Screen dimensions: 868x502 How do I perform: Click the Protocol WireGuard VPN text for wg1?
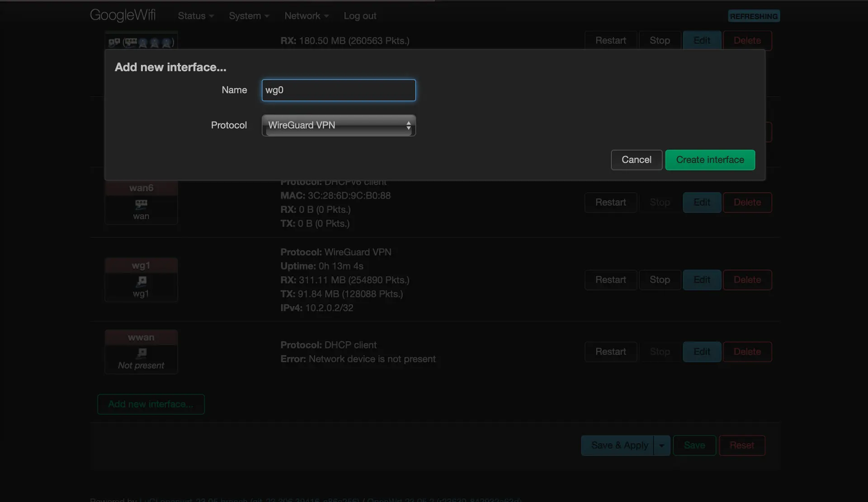click(336, 252)
